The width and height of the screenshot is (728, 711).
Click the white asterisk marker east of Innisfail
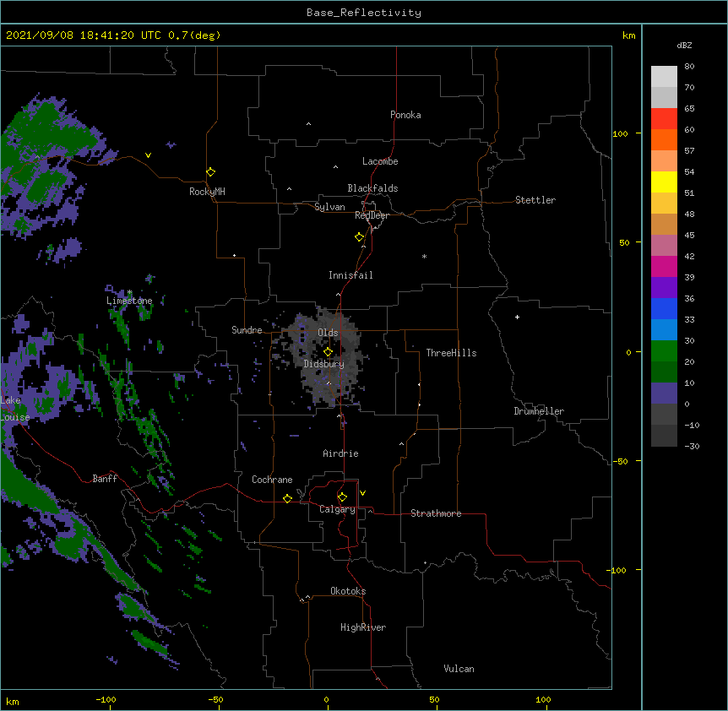424,256
